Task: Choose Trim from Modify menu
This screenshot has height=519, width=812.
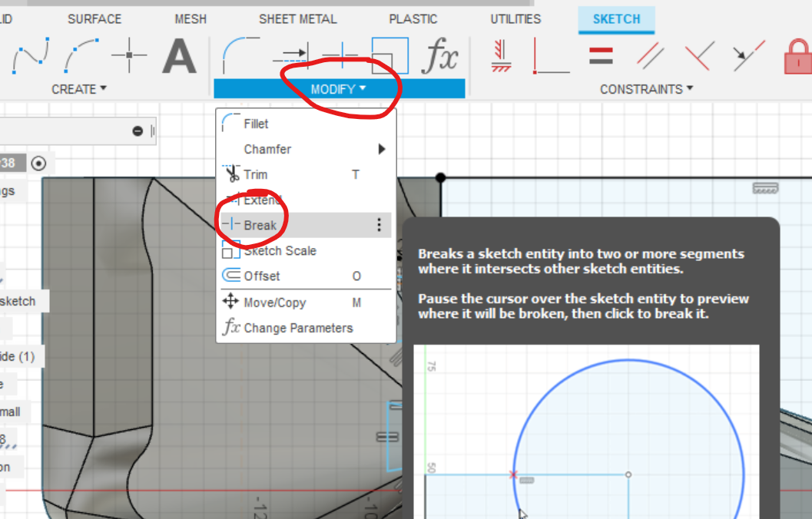Action: coord(306,174)
